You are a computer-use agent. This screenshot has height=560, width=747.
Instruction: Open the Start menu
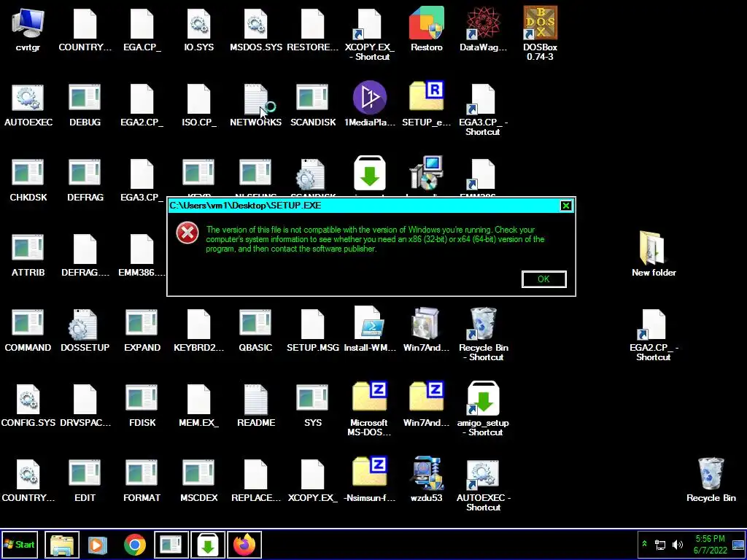tap(19, 544)
